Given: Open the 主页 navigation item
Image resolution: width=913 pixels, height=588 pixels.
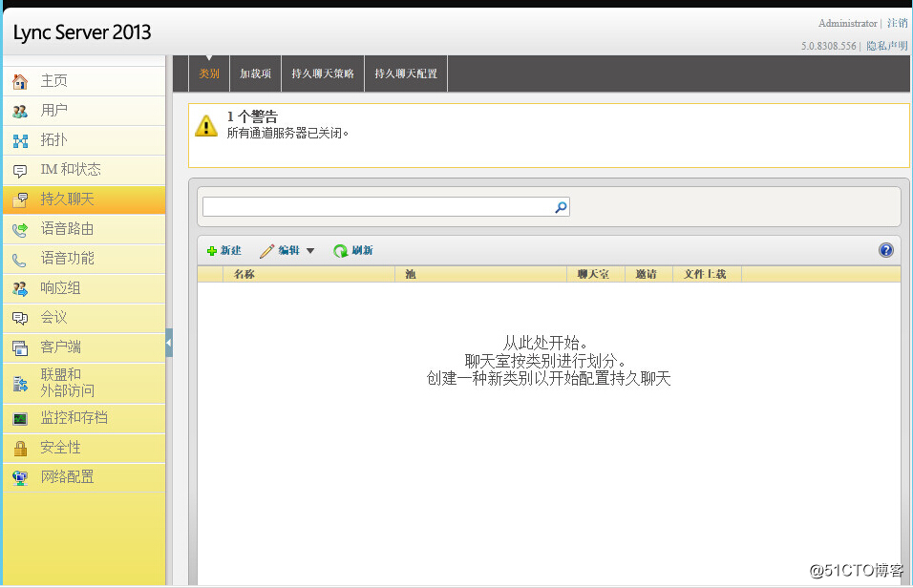Looking at the screenshot, I should point(84,81).
